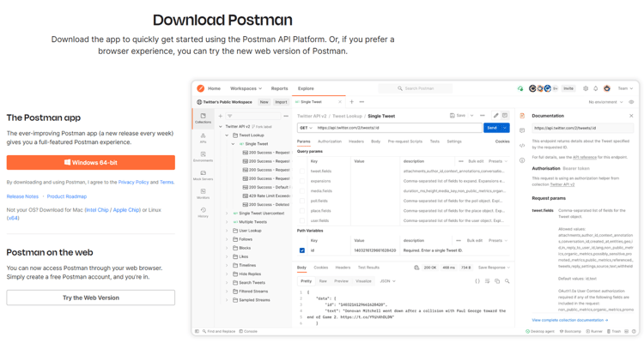Open the Workspaces dropdown
This screenshot has width=644, height=343.
click(x=246, y=88)
